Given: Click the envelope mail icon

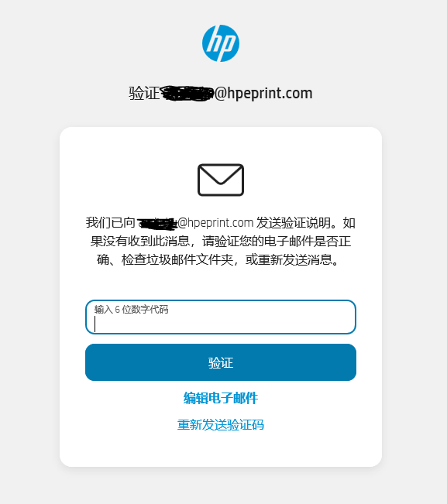Looking at the screenshot, I should point(221,180).
